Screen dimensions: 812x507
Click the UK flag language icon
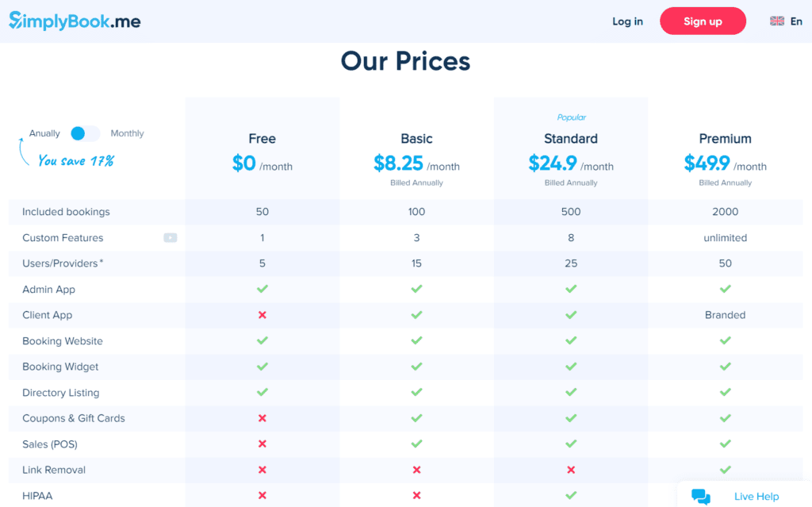(x=777, y=21)
